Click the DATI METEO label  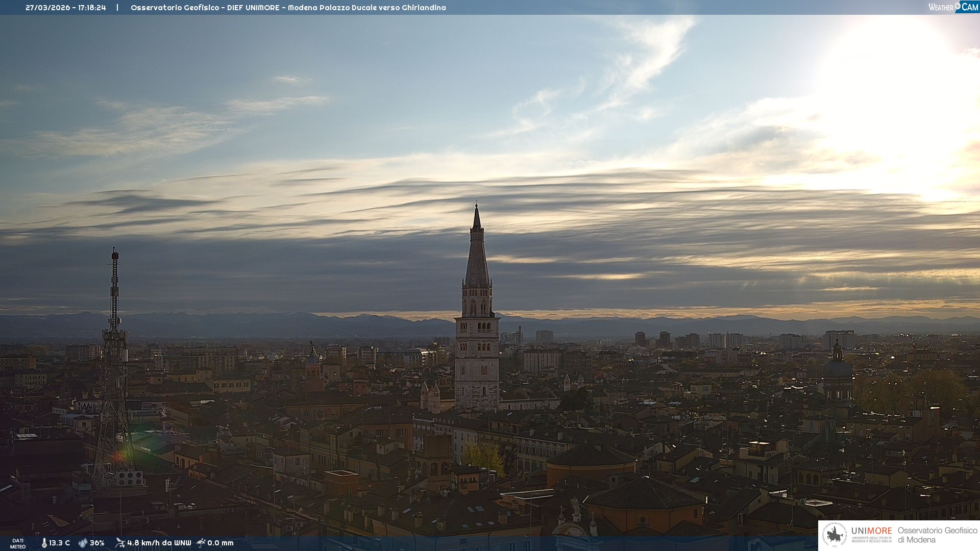tap(18, 543)
